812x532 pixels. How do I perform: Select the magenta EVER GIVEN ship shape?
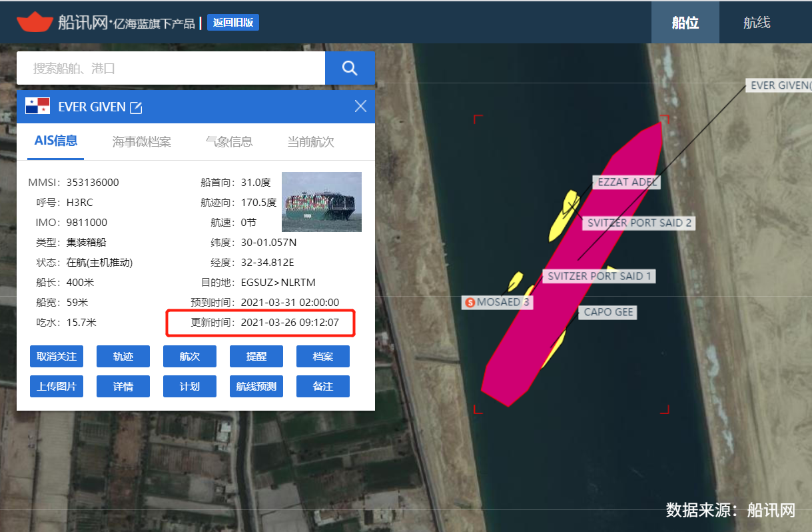point(573,263)
